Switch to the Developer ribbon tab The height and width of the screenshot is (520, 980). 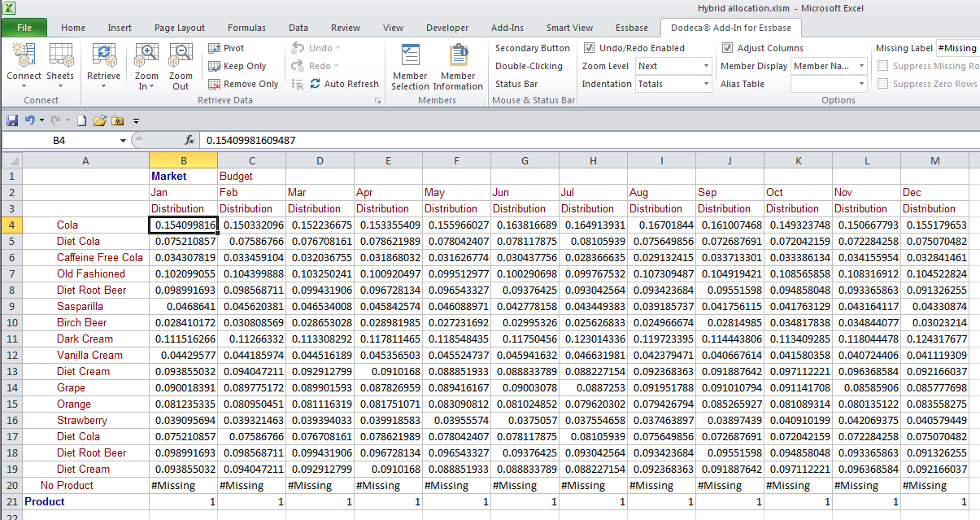click(447, 28)
